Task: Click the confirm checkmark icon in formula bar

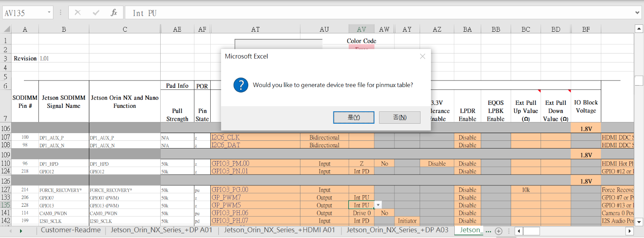Action: pos(96,13)
